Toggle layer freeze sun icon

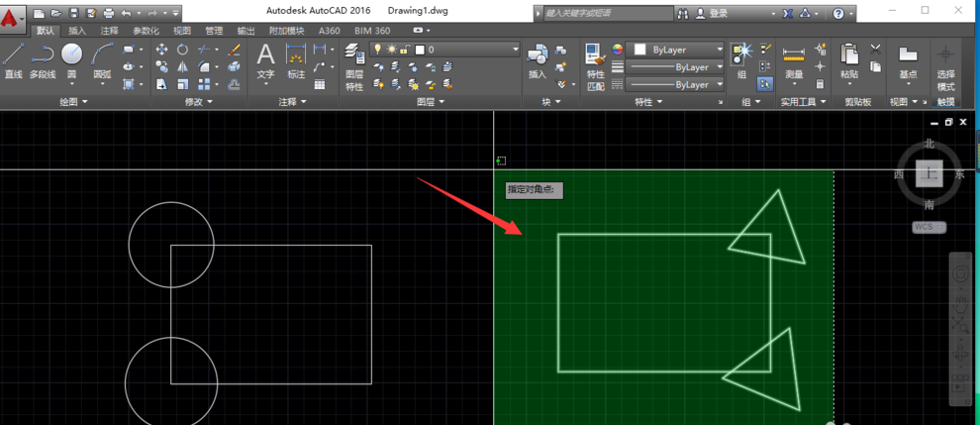pos(391,49)
